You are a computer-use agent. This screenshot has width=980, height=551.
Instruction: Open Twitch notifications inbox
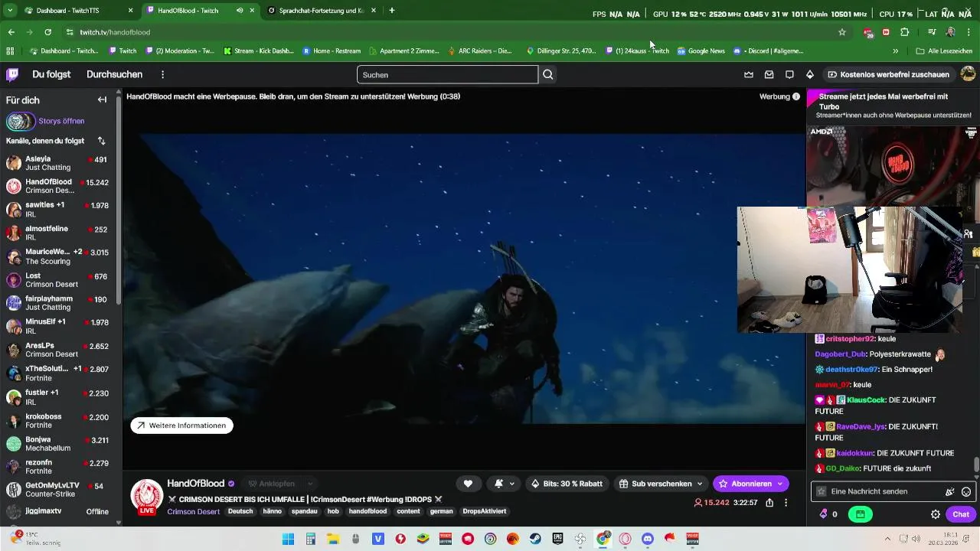[x=769, y=74]
